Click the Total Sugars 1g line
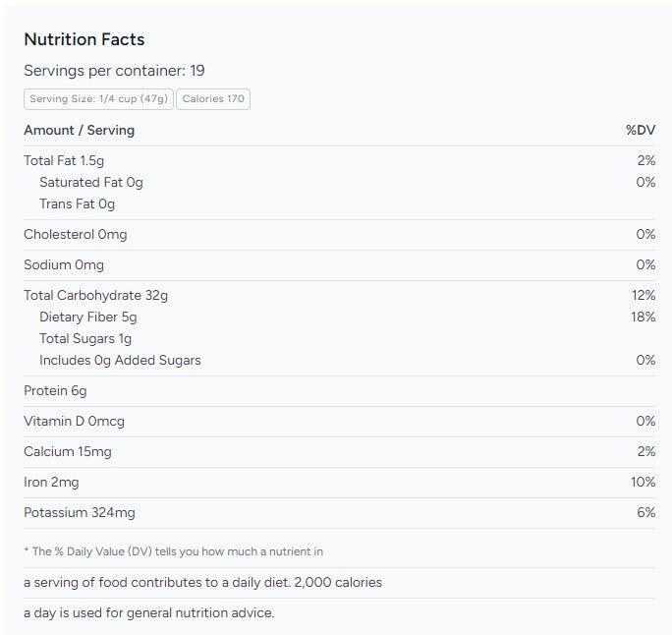The height and width of the screenshot is (635, 672). [x=84, y=338]
